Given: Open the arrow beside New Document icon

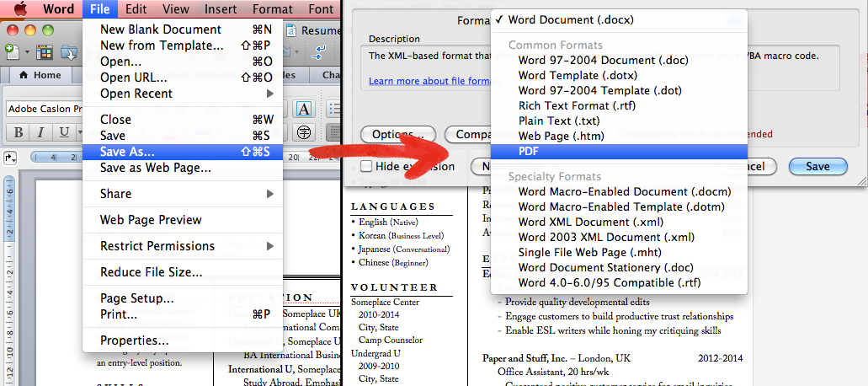Looking at the screenshot, I should pyautogui.click(x=27, y=53).
